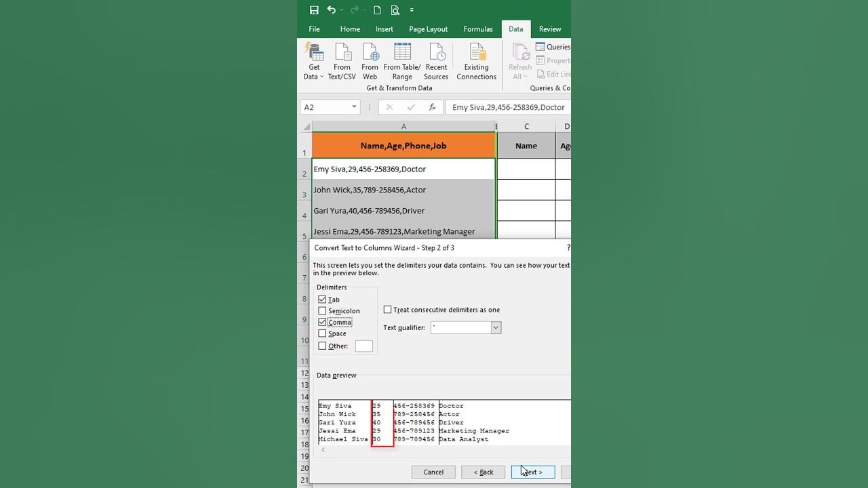Click preview value 456-258369
Viewport: 868px width, 488px height.
pyautogui.click(x=414, y=406)
